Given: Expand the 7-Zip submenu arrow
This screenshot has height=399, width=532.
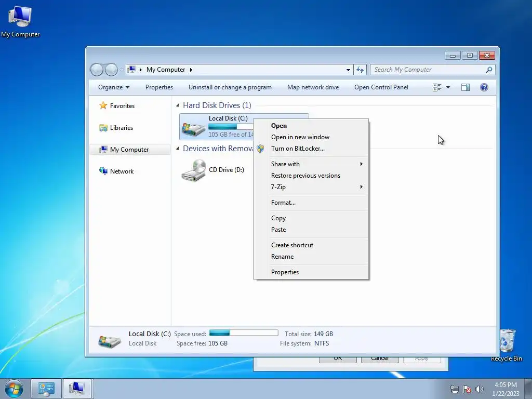Looking at the screenshot, I should coord(362,187).
